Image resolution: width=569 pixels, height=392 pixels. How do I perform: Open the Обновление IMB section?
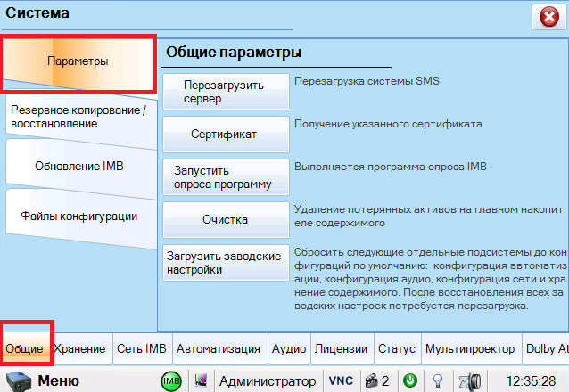click(78, 166)
